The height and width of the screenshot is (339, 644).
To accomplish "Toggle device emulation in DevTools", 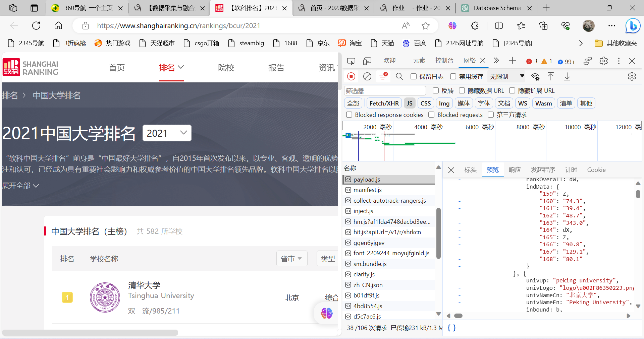I will tap(367, 61).
